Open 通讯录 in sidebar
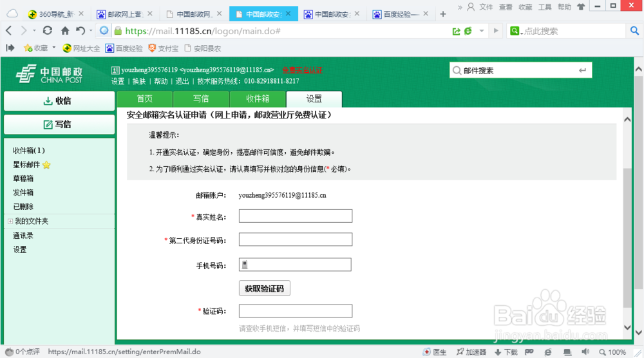 [23, 236]
